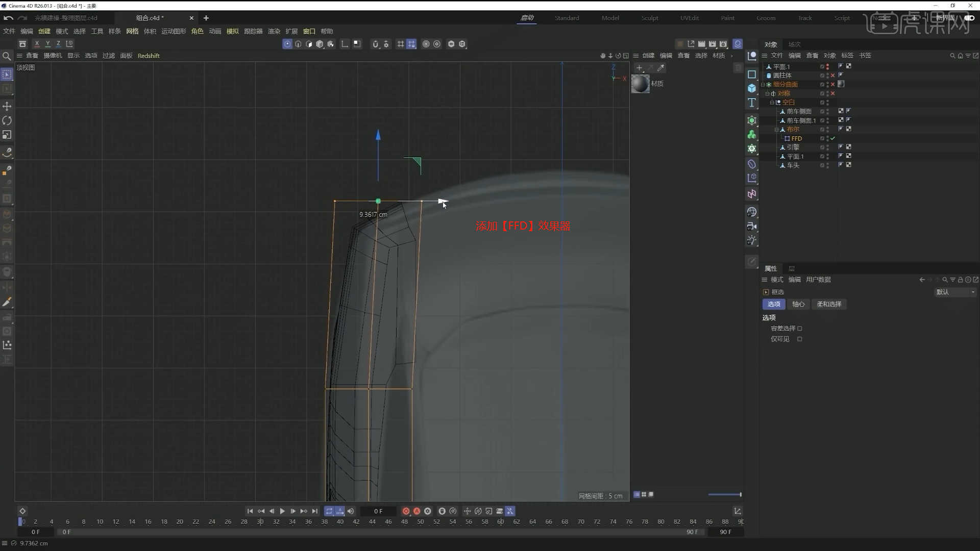980x551 pixels.
Task: Switch to Standard layout tab
Action: pos(567,18)
